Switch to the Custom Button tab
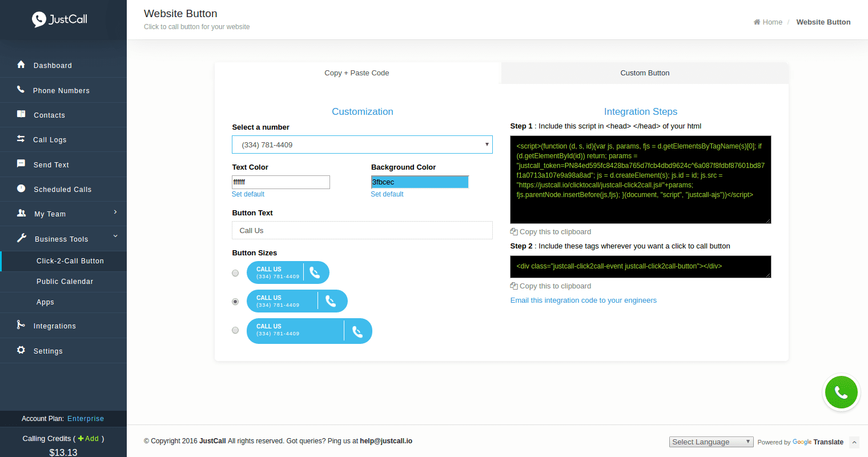This screenshot has height=457, width=868. [645, 73]
